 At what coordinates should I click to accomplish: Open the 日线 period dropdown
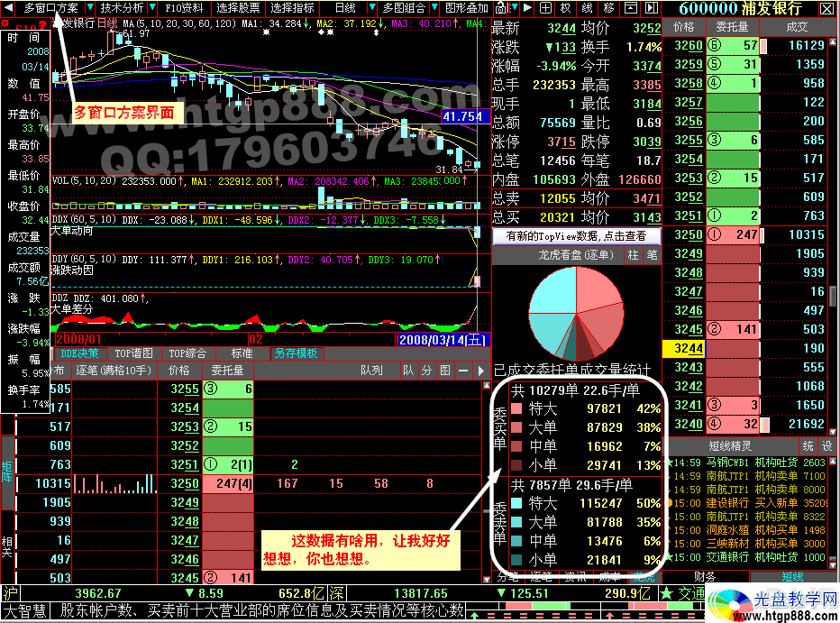(x=344, y=8)
